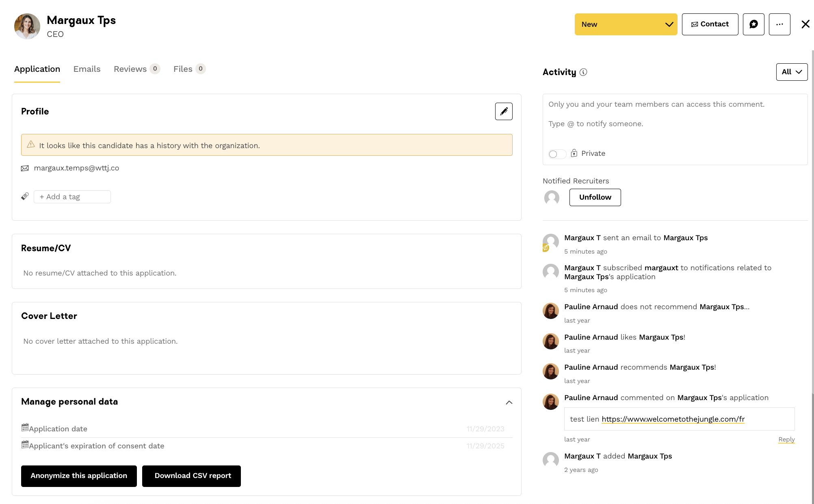Click the pencil edit profile icon
Screen dimensions: 814x504
tap(504, 112)
